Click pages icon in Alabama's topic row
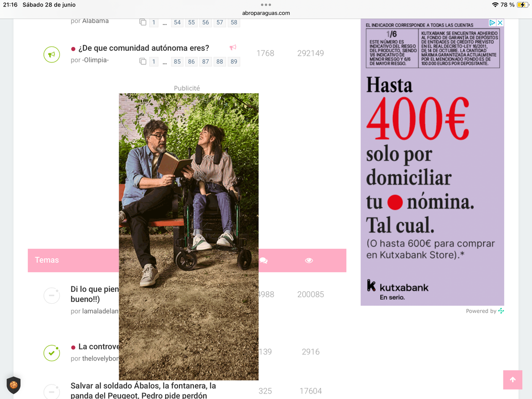Image resolution: width=532 pixels, height=399 pixels. (143, 22)
